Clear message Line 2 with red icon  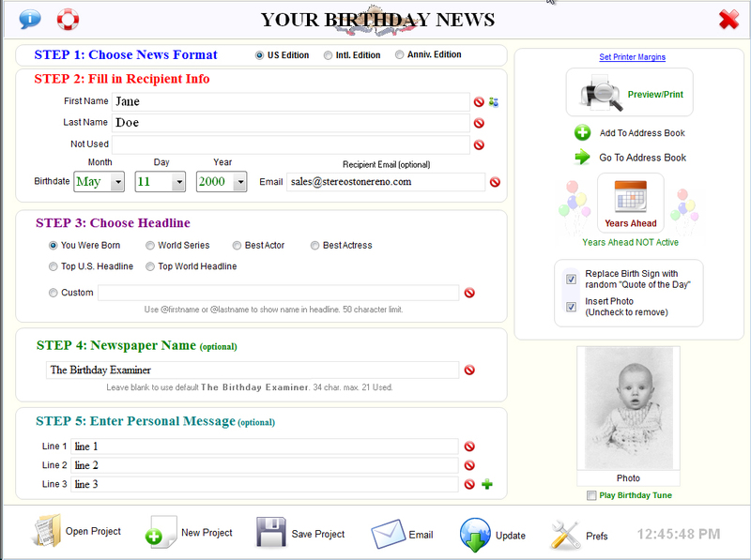(x=469, y=465)
